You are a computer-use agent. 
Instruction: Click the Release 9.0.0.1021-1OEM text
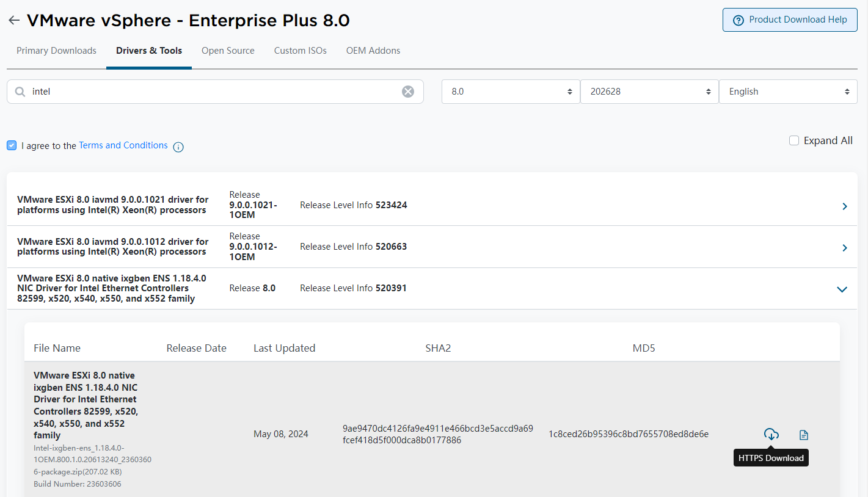[x=253, y=205]
